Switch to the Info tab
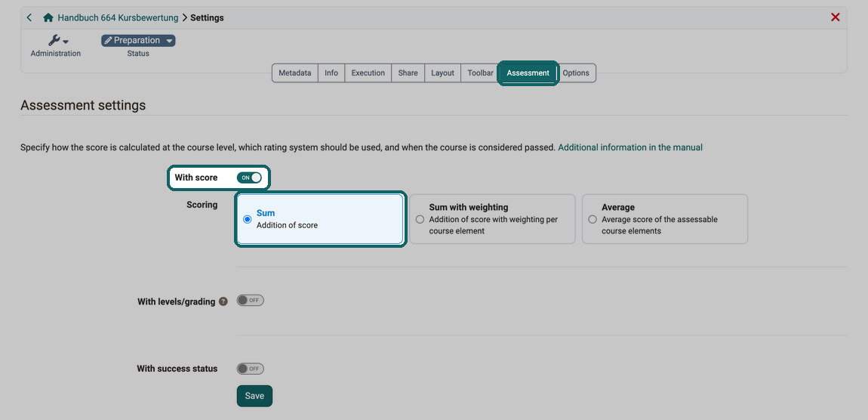 point(331,73)
